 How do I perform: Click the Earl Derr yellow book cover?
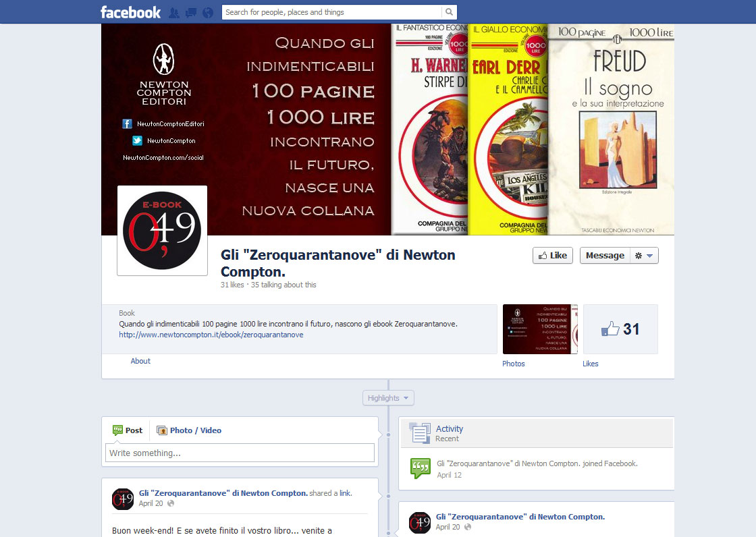508,129
